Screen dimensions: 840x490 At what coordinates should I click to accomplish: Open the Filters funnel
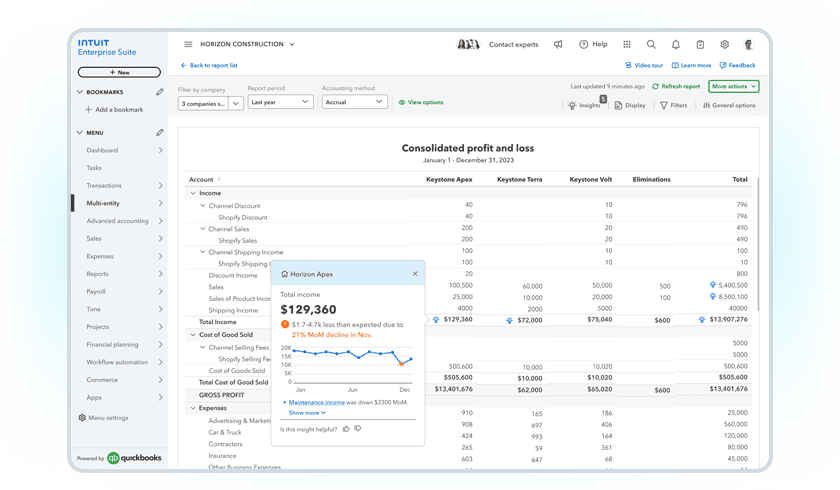click(673, 105)
